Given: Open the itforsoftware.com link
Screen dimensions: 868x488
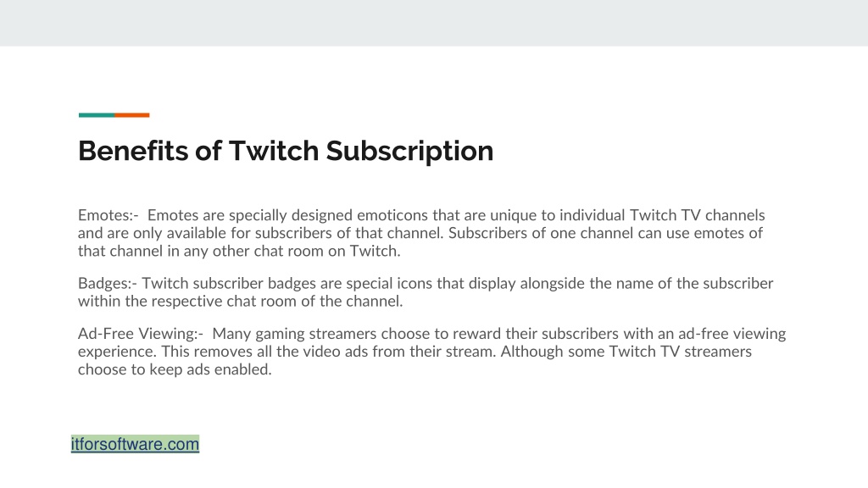Looking at the screenshot, I should pos(135,444).
